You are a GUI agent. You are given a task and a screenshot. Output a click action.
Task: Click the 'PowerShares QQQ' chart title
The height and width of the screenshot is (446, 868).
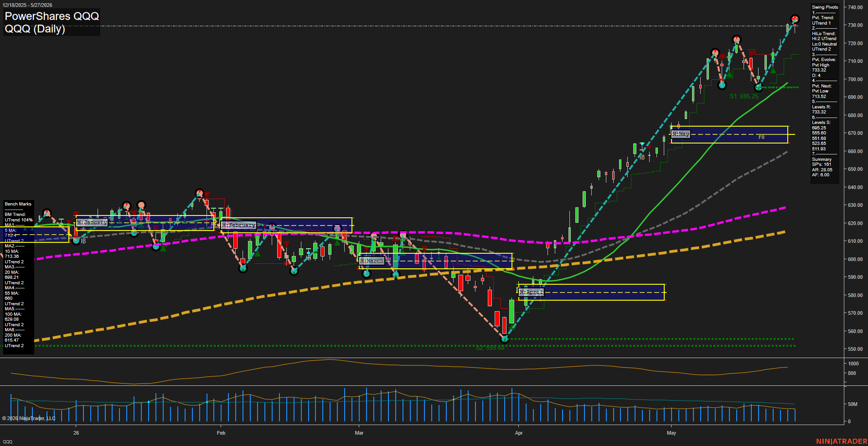52,16
